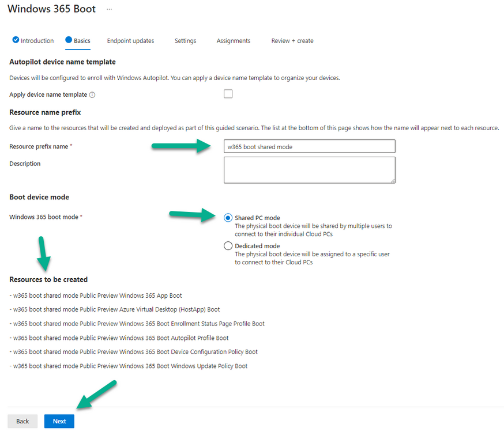
Task: Click the 'Windows 365 Boot' page title
Action: (51, 9)
